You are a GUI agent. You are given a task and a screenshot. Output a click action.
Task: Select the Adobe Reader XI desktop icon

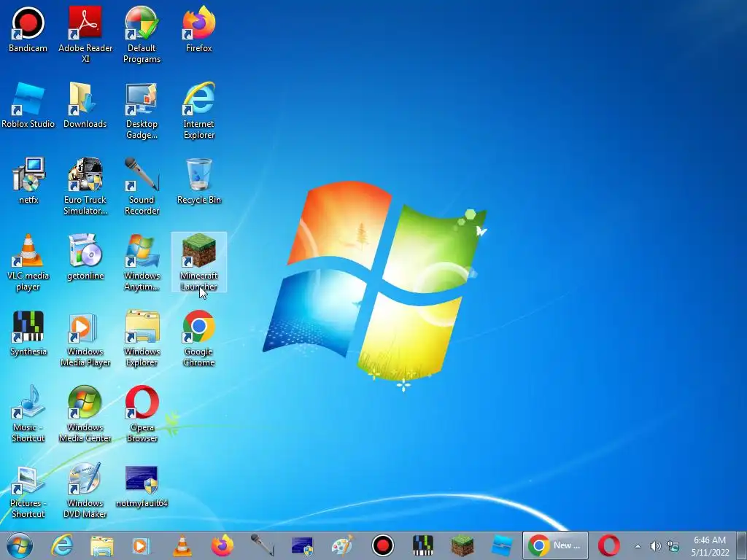[x=85, y=34]
